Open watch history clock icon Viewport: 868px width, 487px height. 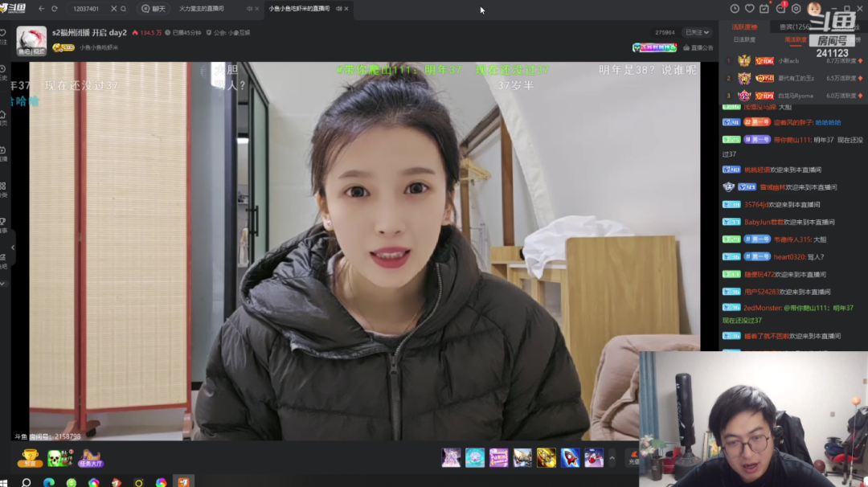coord(735,8)
